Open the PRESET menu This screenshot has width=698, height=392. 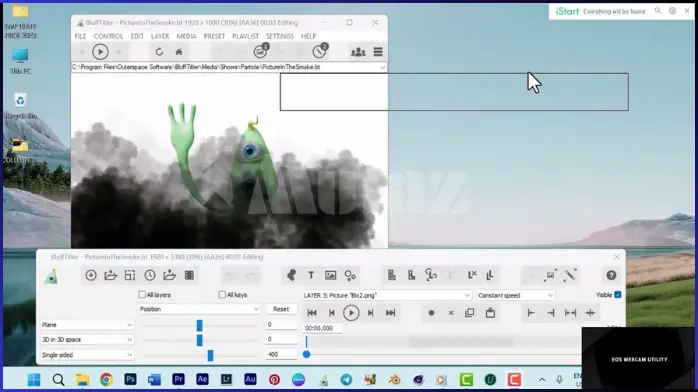tap(214, 36)
